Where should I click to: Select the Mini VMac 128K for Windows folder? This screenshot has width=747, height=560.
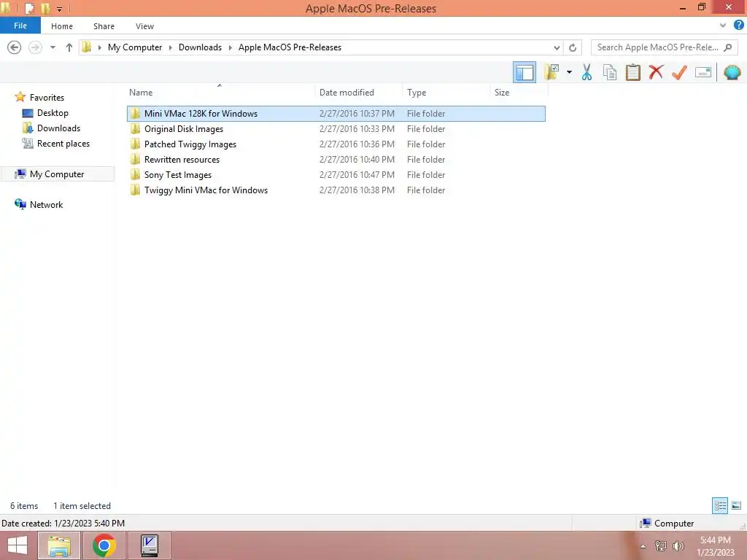pos(336,113)
